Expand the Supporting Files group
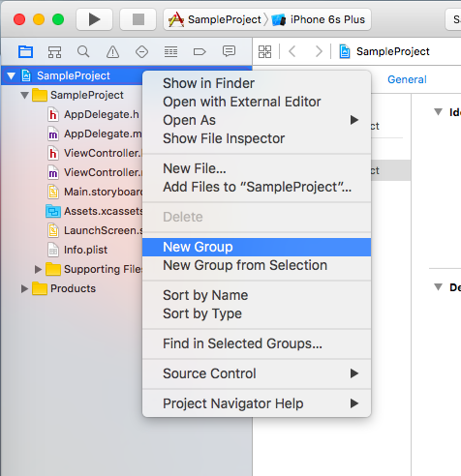The height and width of the screenshot is (476, 461). tap(38, 269)
